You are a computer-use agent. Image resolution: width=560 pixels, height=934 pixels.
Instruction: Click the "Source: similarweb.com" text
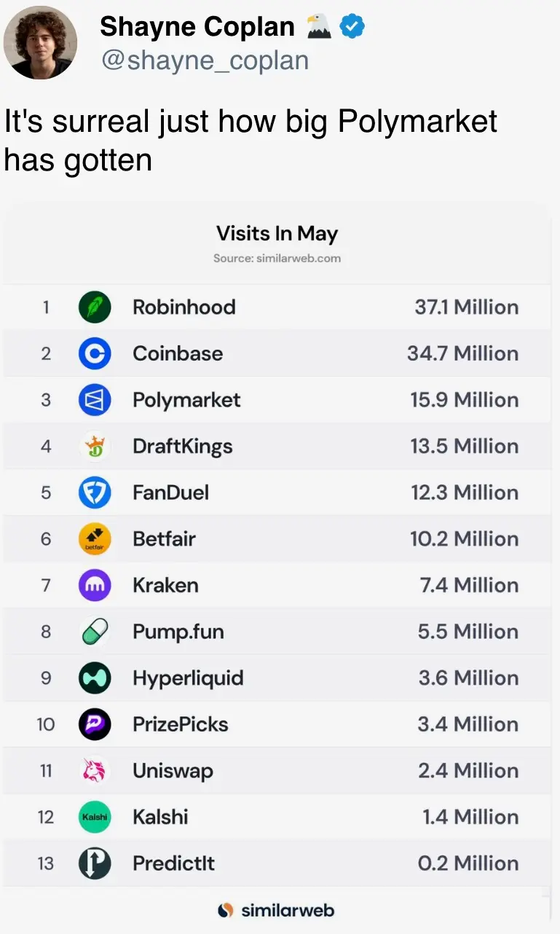pos(277,258)
